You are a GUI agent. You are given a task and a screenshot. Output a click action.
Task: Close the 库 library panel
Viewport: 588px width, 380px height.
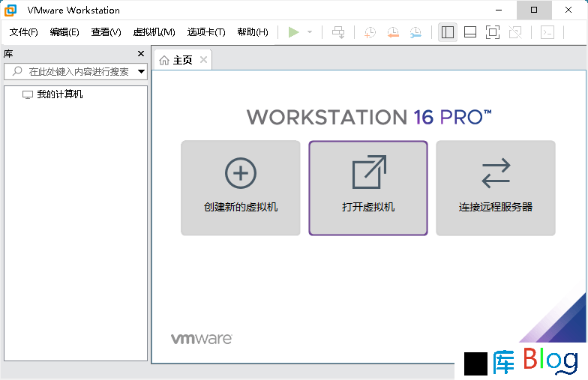pyautogui.click(x=141, y=54)
